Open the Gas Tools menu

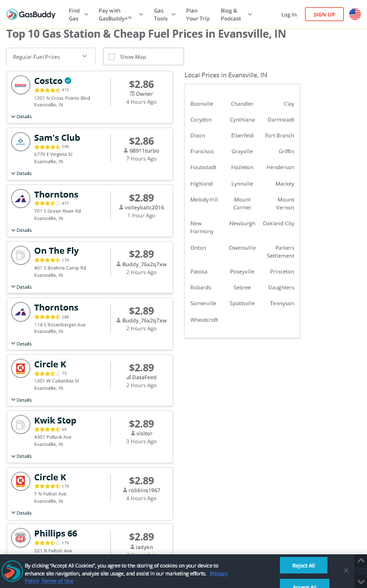164,15
